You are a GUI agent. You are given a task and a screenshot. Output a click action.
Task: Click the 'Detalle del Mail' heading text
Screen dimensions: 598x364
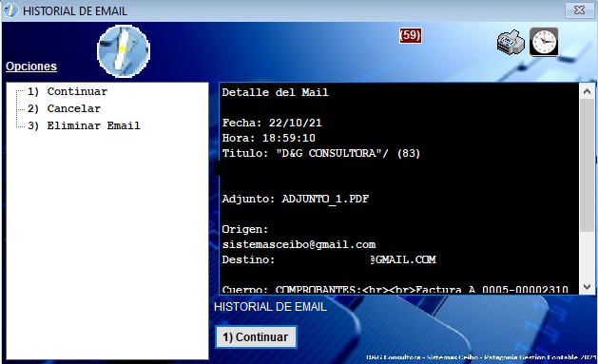[x=275, y=92]
